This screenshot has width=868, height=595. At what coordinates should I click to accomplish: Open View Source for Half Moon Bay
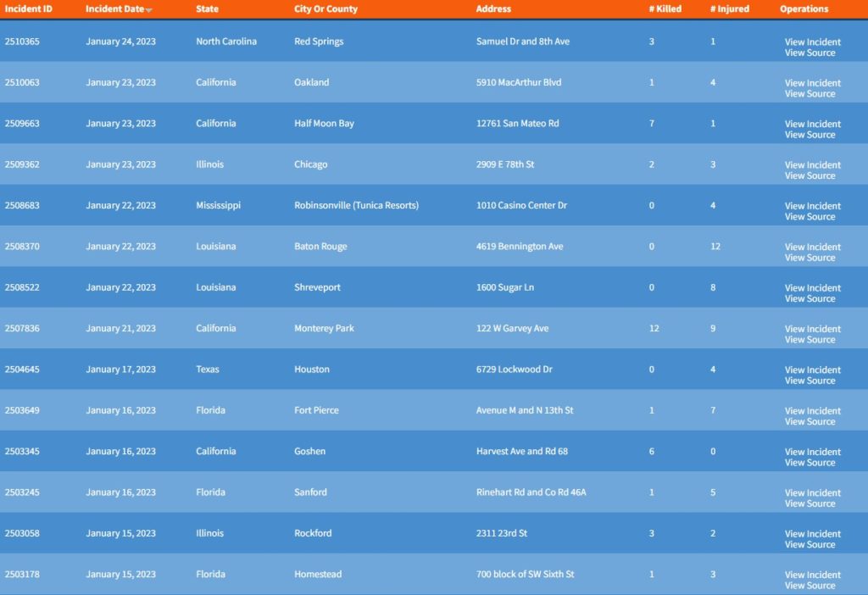pos(810,135)
